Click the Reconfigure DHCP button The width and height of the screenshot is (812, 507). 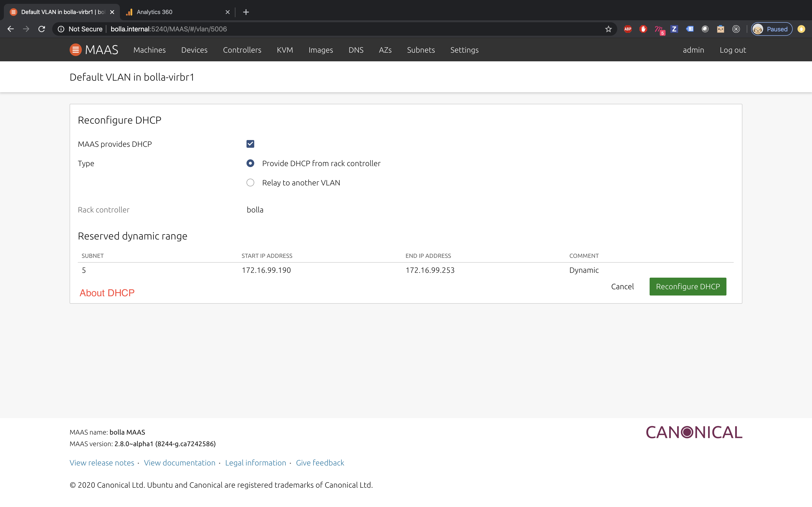(x=688, y=287)
